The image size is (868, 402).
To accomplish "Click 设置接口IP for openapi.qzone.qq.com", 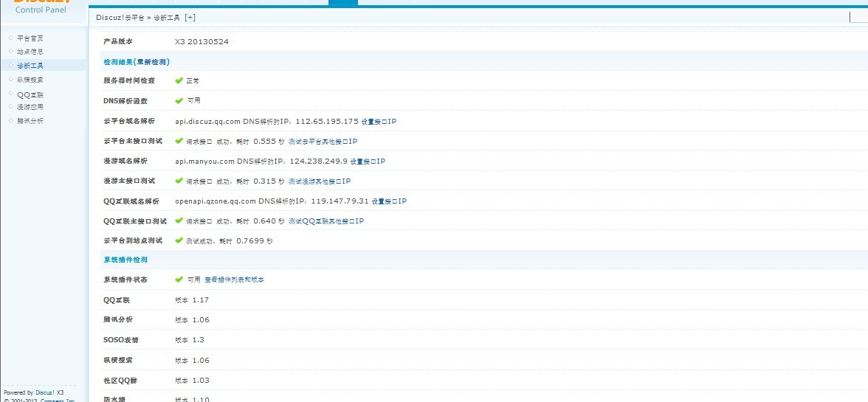I will point(389,201).
